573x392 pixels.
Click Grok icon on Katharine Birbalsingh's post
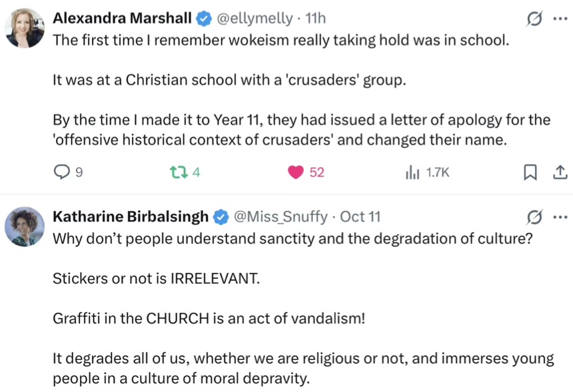pyautogui.click(x=534, y=217)
